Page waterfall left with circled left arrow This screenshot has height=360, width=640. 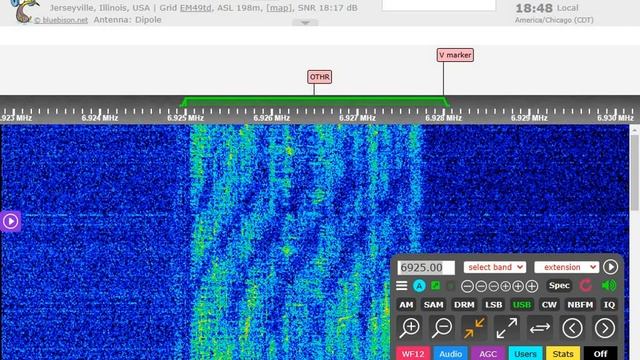572,328
